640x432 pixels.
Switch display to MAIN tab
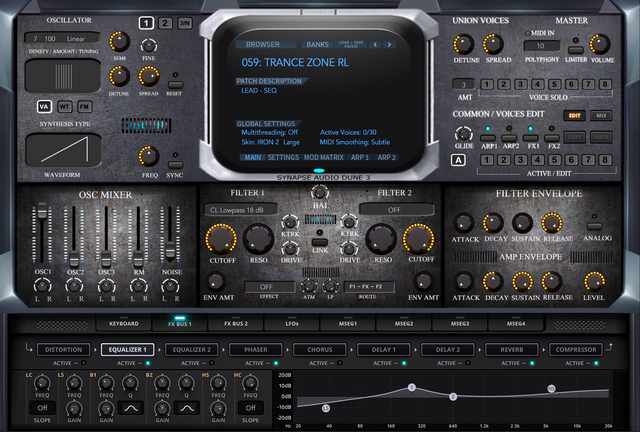[253, 157]
